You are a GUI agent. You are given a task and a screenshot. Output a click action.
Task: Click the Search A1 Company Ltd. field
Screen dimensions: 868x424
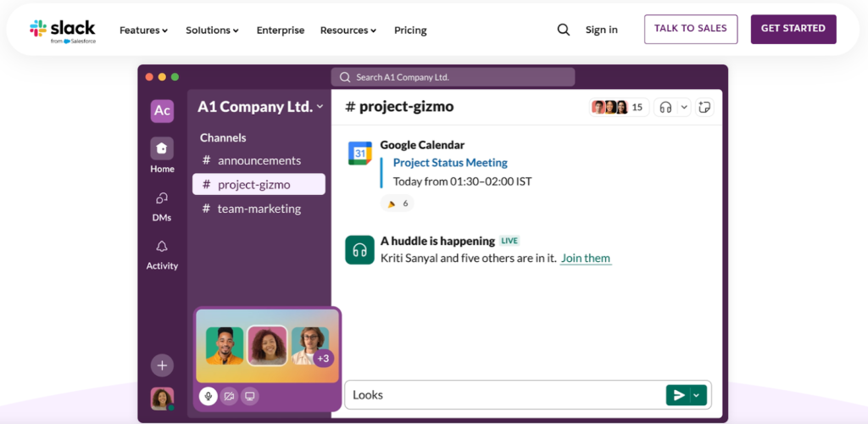(x=453, y=77)
